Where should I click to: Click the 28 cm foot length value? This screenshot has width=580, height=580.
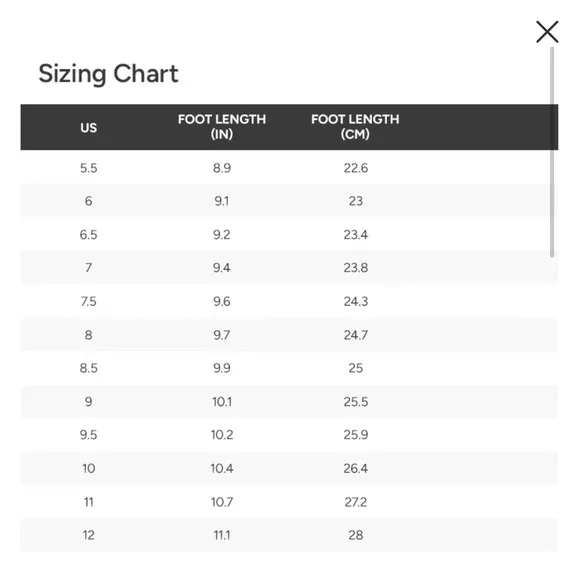[355, 535]
